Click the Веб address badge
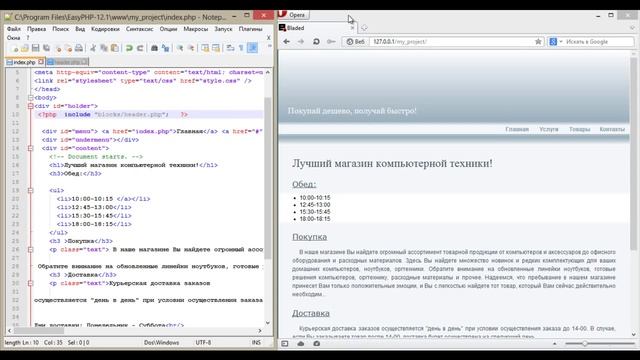This screenshot has height=360, width=640. pos(356,42)
